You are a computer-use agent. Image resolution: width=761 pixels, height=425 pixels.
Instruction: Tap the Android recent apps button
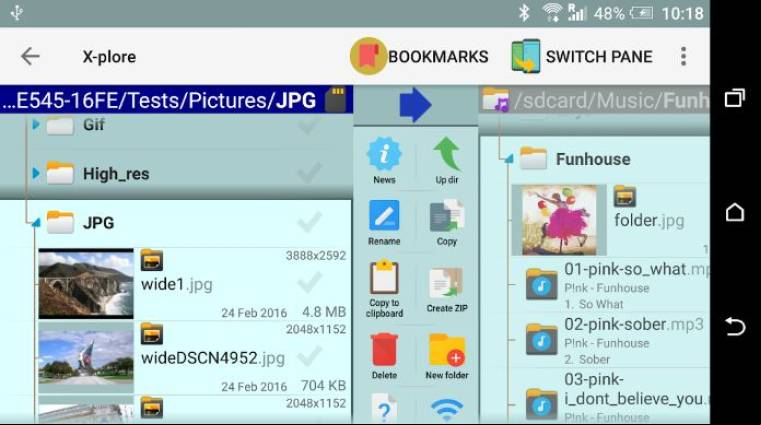pos(735,98)
